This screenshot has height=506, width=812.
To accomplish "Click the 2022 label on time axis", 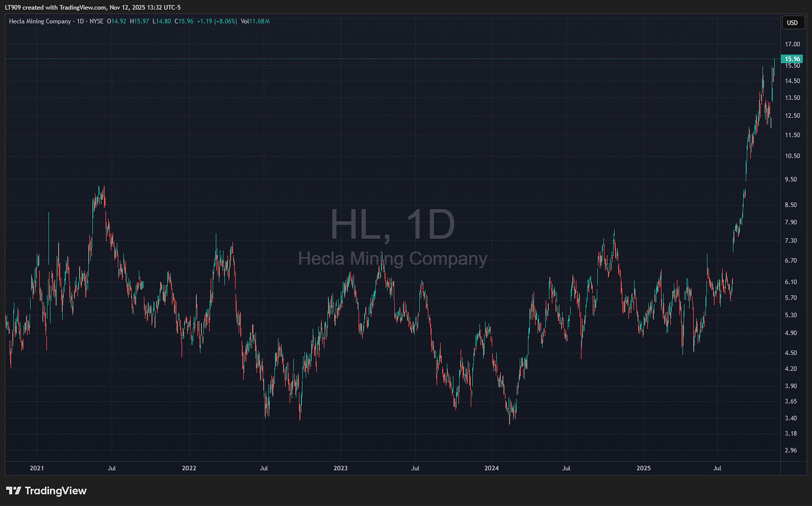I will [x=189, y=468].
